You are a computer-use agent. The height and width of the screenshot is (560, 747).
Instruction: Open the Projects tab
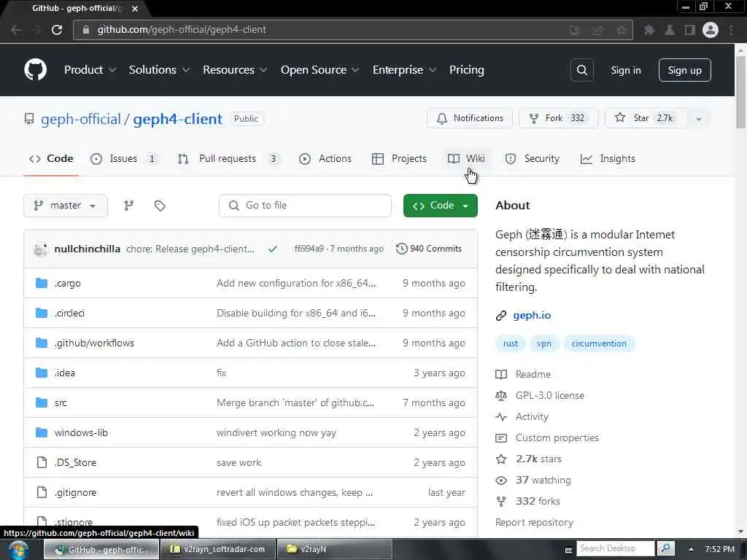point(399,158)
